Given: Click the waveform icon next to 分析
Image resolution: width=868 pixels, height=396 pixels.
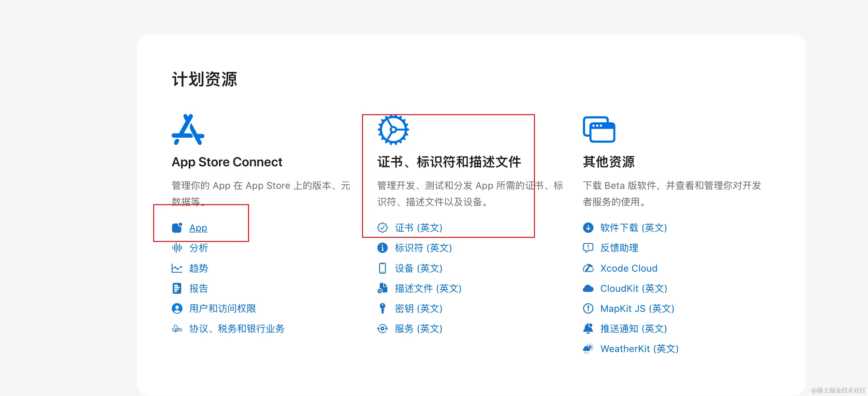Looking at the screenshot, I should coord(177,248).
